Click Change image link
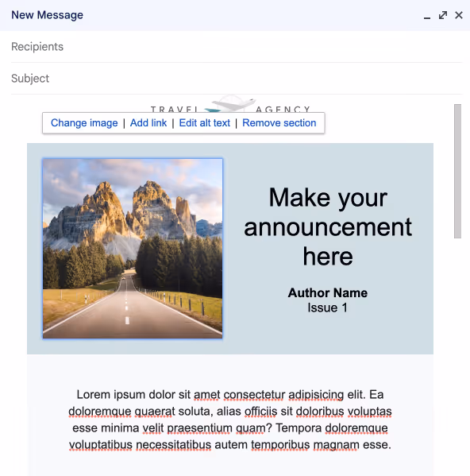 (84, 123)
